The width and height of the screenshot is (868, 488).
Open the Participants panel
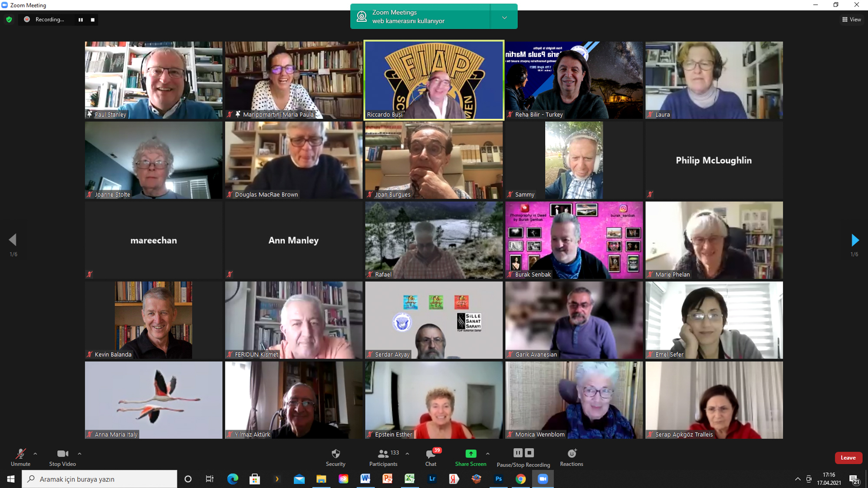tap(383, 454)
